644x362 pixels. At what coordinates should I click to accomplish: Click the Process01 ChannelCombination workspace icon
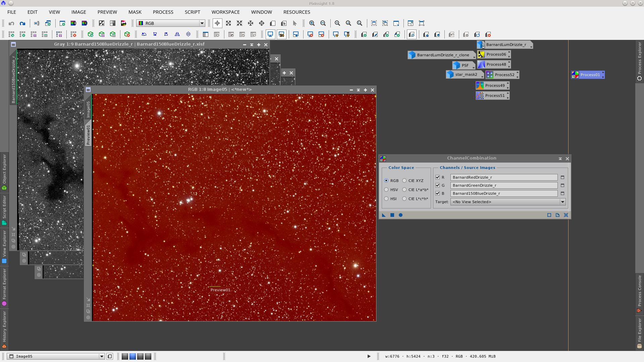tap(587, 75)
